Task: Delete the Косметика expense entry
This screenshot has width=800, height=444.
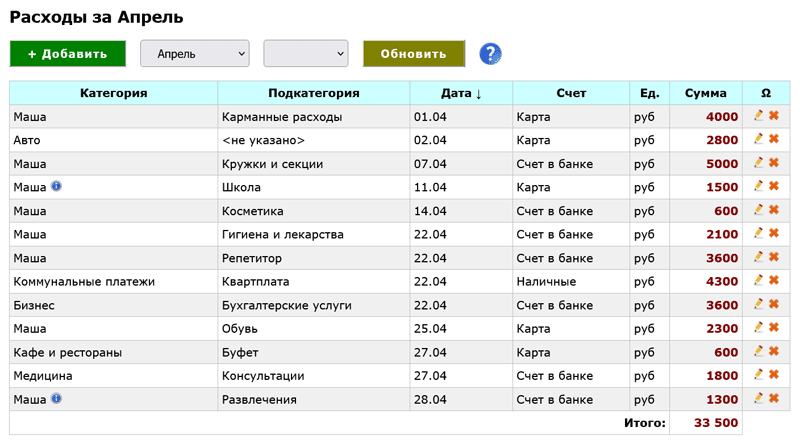Action: 773,210
